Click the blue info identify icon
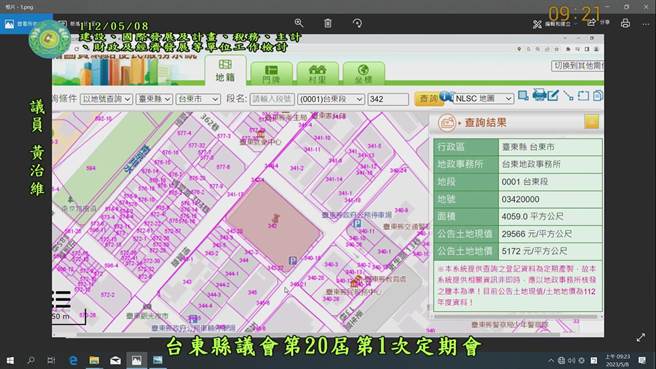Screen dimensions: 656x369 click(x=445, y=96)
